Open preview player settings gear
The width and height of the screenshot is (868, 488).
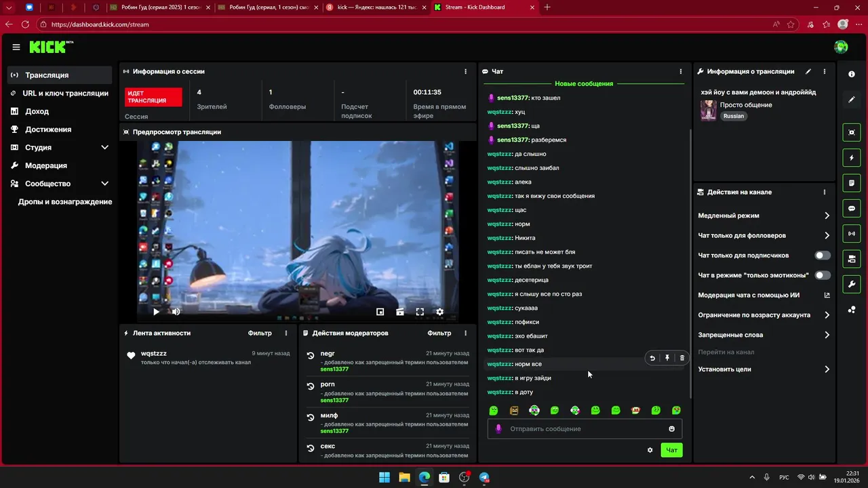click(439, 312)
